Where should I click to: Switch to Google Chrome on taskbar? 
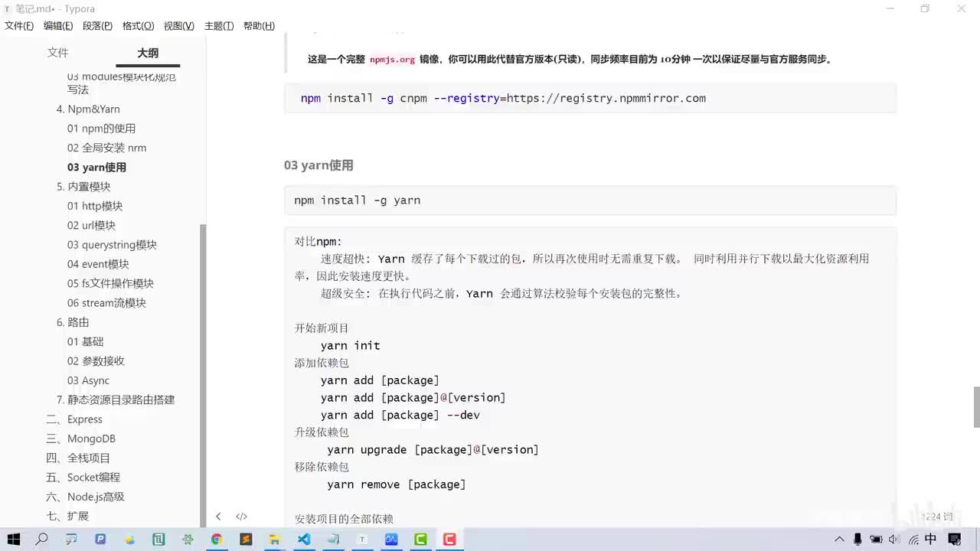pos(217,540)
